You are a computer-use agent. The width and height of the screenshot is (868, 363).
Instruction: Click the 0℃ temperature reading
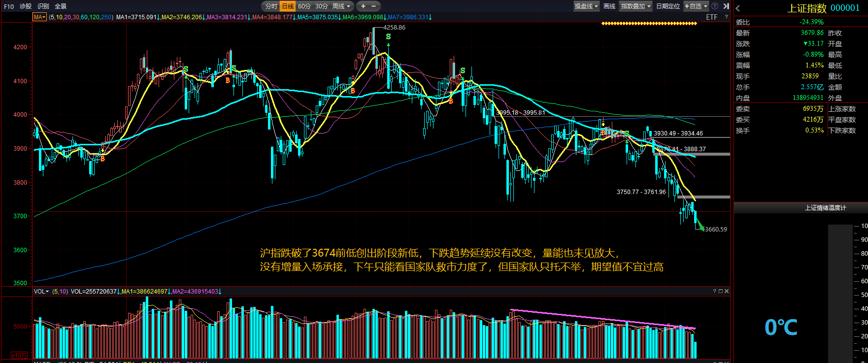pos(781,328)
